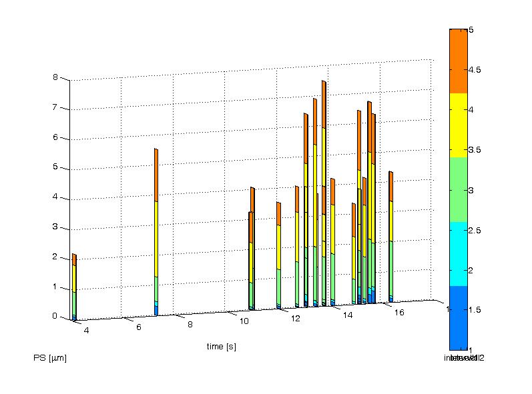Select the time axis tick label 16
The width and height of the screenshot is (532, 394).
pyautogui.click(x=399, y=313)
